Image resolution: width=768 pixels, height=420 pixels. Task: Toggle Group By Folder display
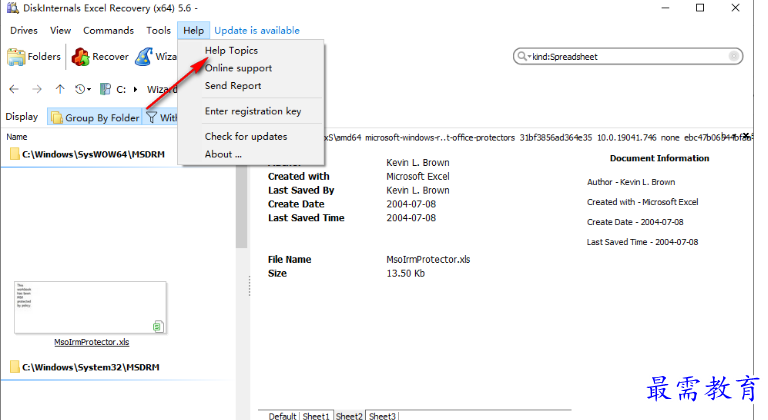(x=95, y=118)
